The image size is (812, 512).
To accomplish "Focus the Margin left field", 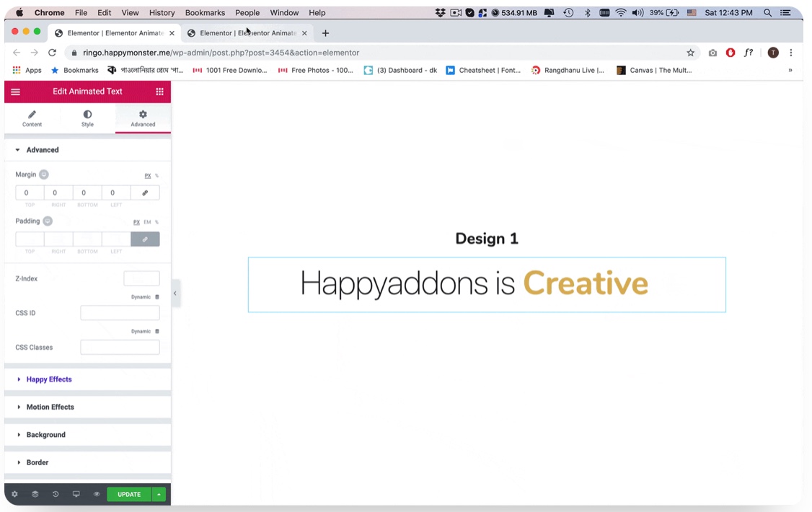I will 116,193.
